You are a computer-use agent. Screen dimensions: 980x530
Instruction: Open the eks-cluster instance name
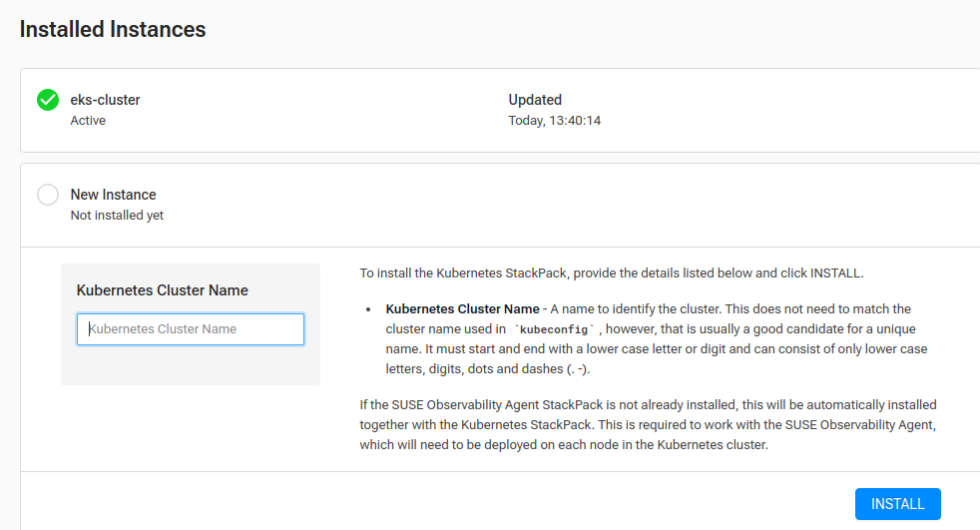[105, 100]
